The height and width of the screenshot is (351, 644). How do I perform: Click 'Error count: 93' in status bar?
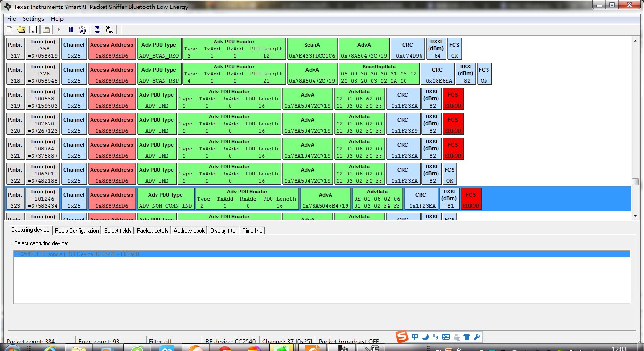[x=99, y=341]
